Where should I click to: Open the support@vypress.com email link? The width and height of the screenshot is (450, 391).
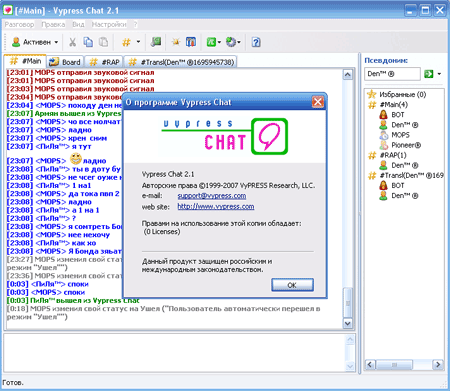212,196
